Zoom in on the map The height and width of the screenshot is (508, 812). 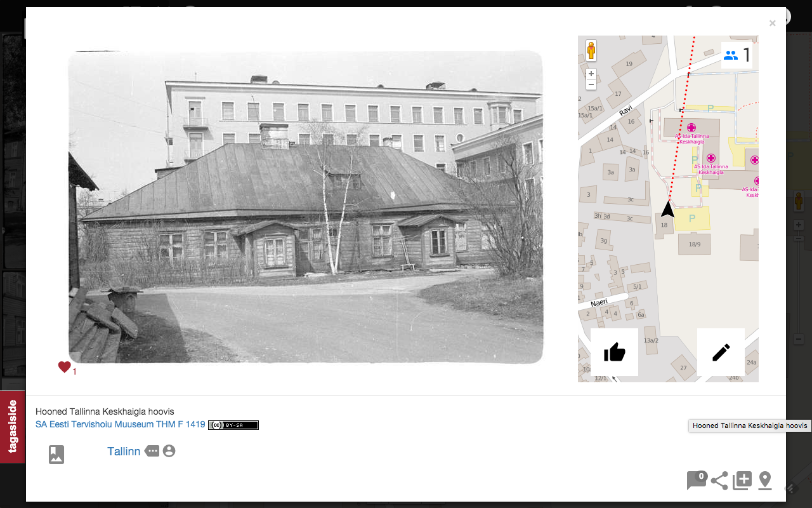[x=591, y=74]
